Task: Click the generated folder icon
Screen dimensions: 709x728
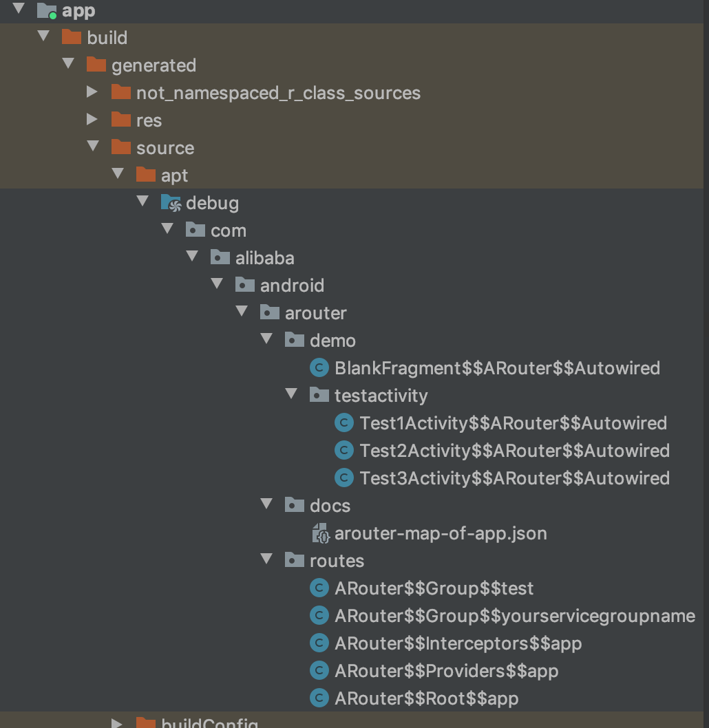Action: tap(96, 65)
